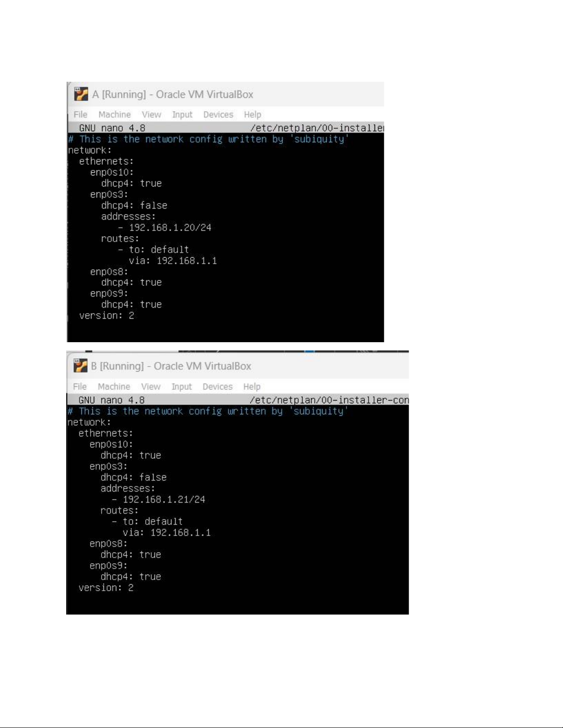Click the 'via: 192.168.1.1' line in VM B
563x728 pixels.
click(x=167, y=532)
